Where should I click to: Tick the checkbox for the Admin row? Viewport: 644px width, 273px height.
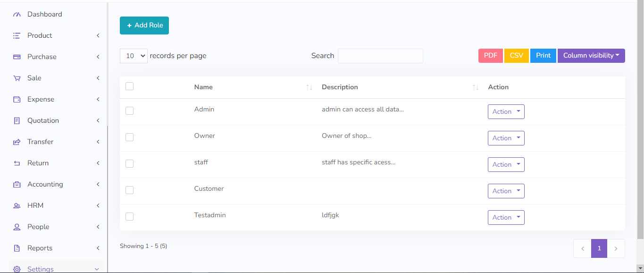pos(129,111)
